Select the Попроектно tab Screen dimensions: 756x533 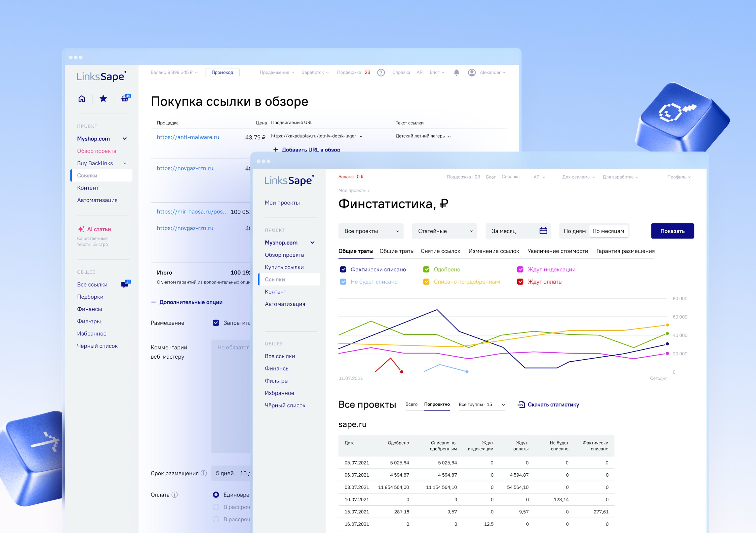coord(437,404)
